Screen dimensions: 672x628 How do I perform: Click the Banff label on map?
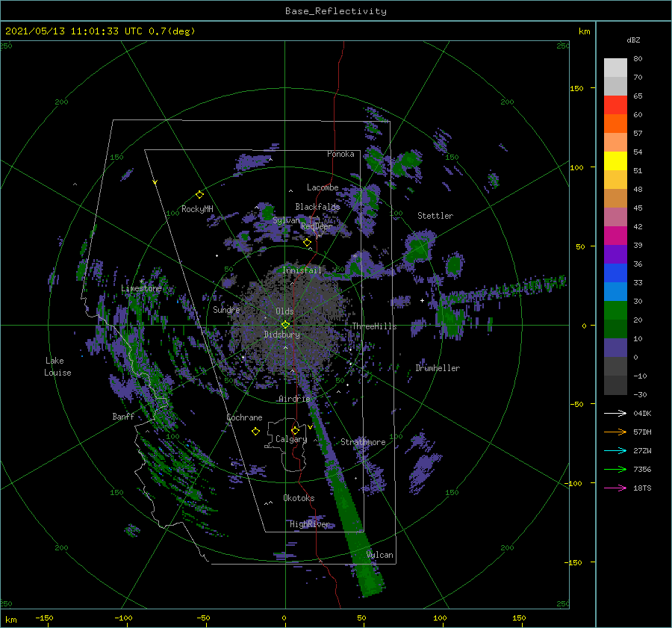123,416
